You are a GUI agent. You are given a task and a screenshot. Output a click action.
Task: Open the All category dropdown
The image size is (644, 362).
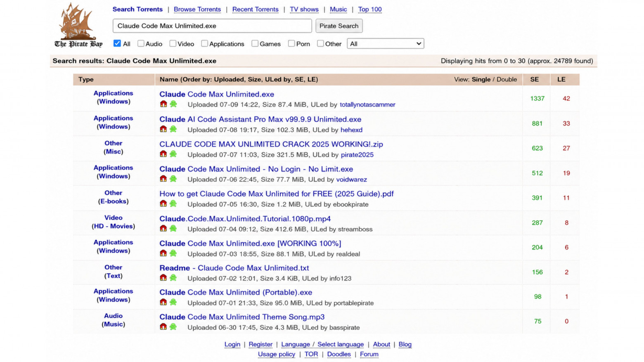tap(385, 43)
